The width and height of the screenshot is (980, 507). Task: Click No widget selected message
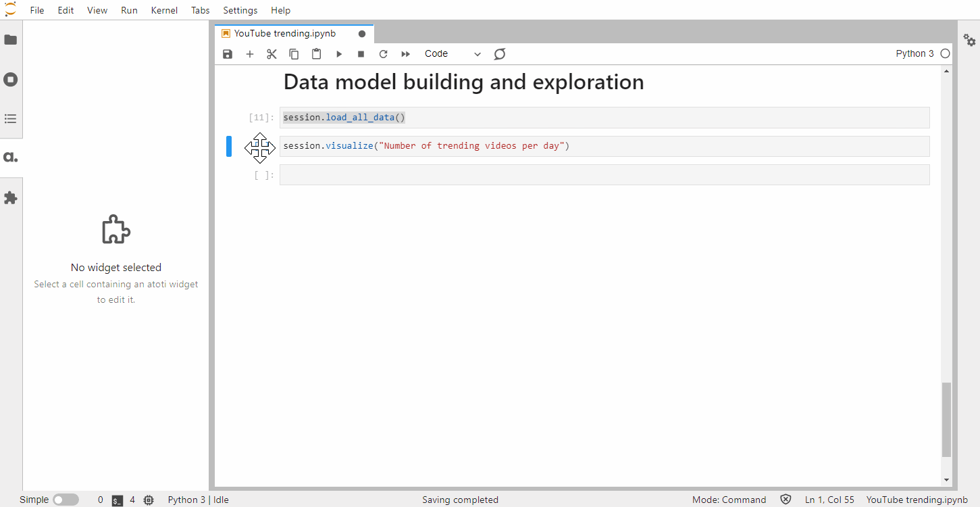click(116, 268)
